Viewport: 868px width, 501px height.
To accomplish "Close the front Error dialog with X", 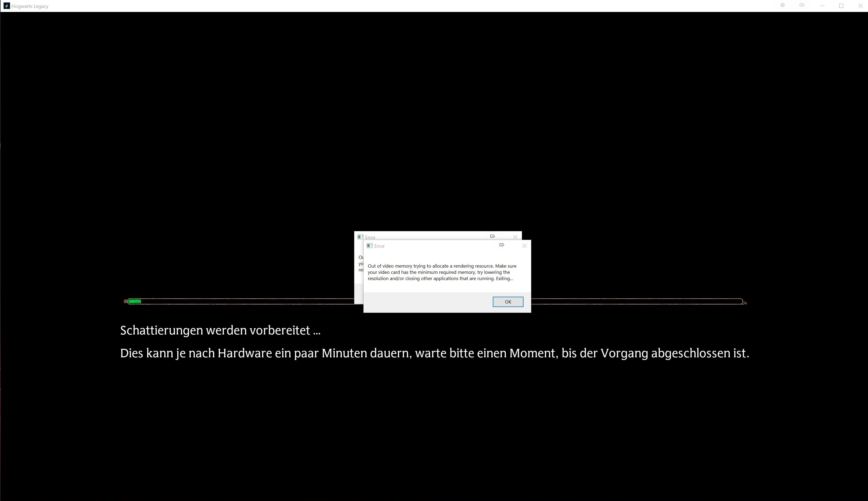I will pyautogui.click(x=524, y=246).
